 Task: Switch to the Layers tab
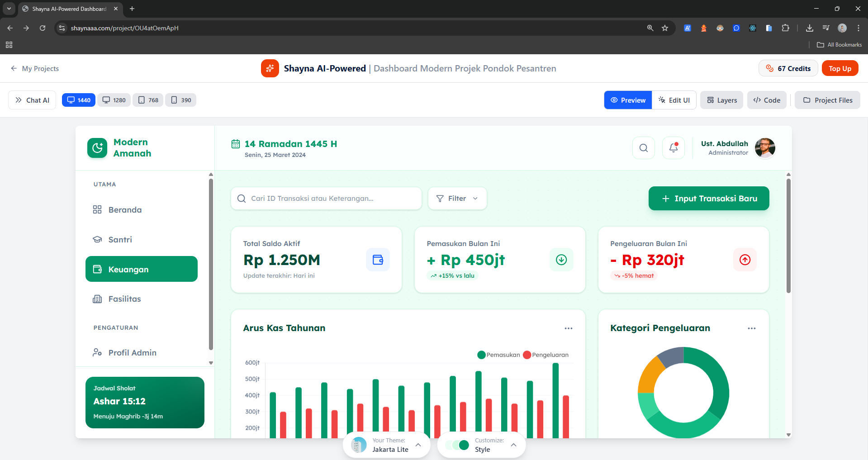pos(722,100)
